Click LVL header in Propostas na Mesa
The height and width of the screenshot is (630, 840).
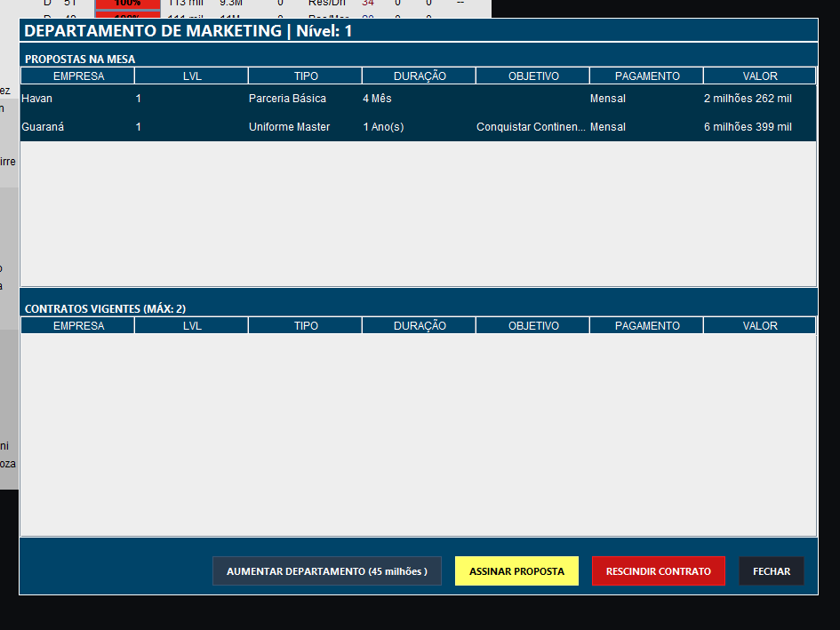pos(192,76)
